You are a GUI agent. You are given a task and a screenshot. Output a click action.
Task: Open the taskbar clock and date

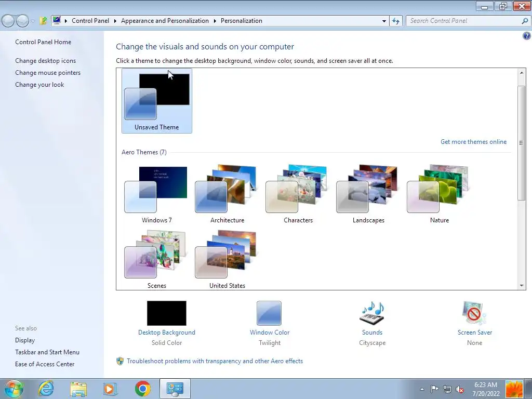(486, 389)
